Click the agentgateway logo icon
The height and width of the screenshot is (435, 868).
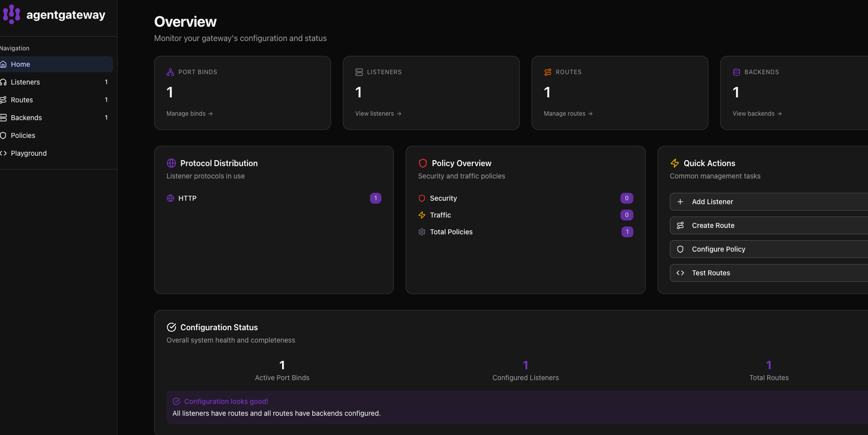[11, 14]
